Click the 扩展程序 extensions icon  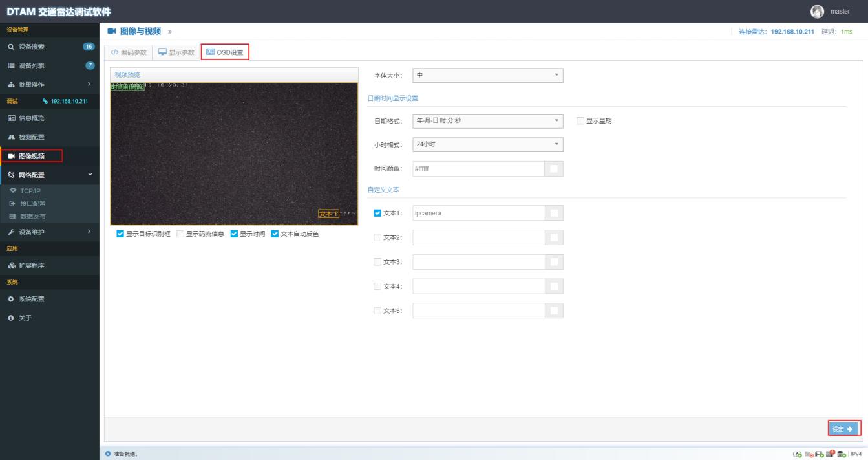pyautogui.click(x=11, y=266)
